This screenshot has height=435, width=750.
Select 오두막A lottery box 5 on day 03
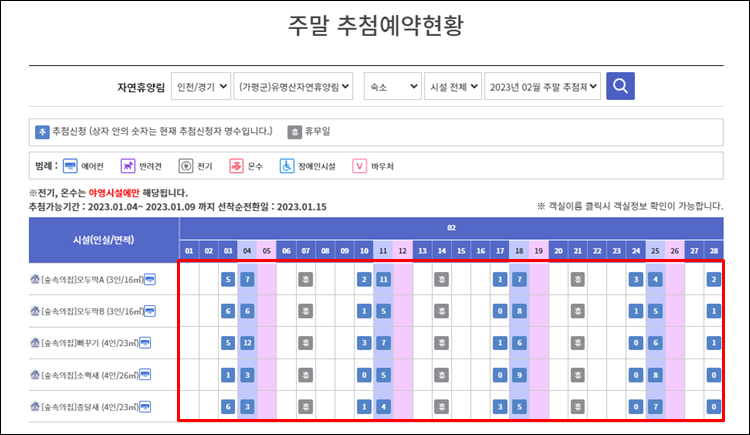click(228, 279)
